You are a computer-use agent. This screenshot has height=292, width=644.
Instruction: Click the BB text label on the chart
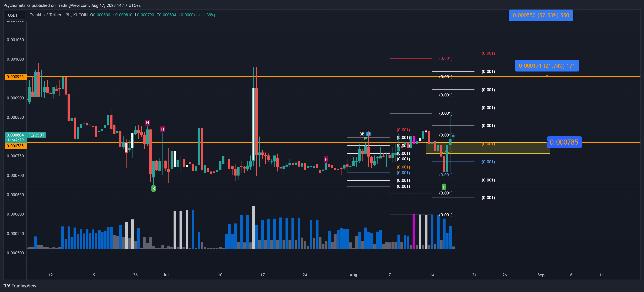click(362, 134)
